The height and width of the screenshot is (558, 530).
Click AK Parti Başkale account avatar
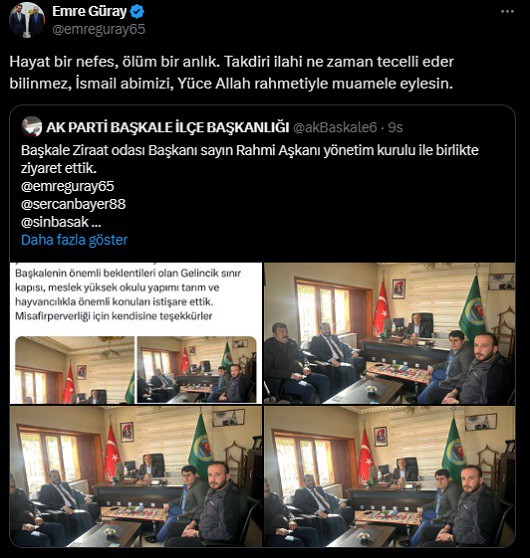32,127
